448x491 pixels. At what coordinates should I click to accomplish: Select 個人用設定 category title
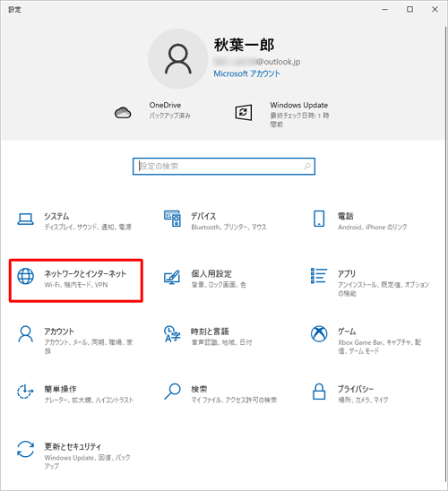tap(211, 273)
